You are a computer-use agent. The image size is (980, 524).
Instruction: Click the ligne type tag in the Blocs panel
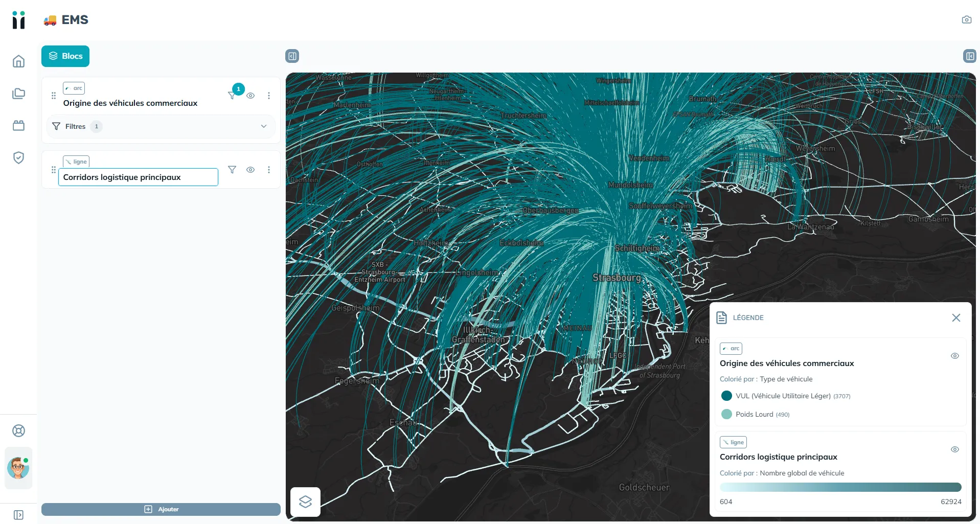(x=76, y=162)
